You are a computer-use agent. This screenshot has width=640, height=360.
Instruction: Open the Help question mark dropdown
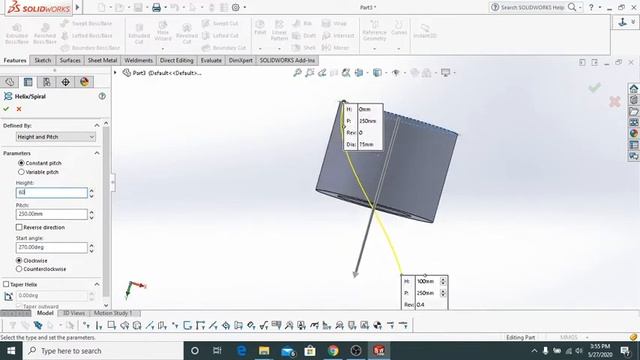point(600,7)
